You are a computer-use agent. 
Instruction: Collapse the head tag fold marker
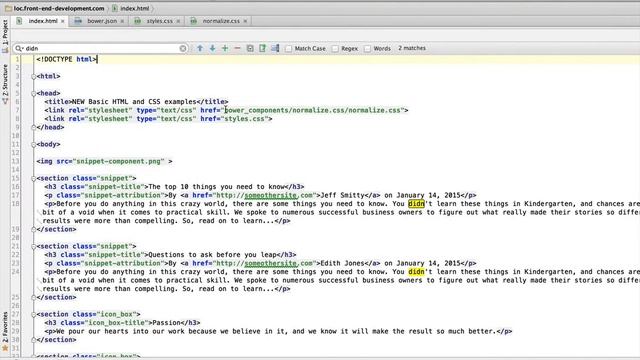tap(33, 93)
